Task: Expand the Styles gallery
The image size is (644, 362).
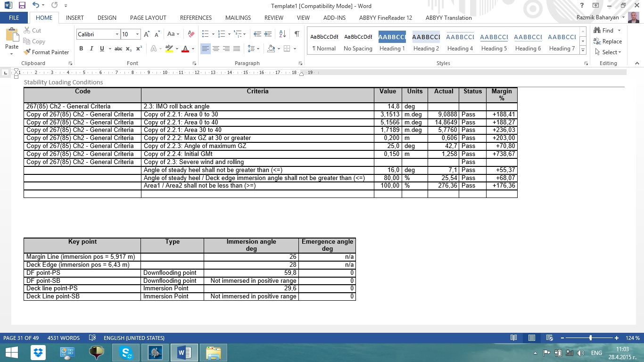Action: coord(583,50)
